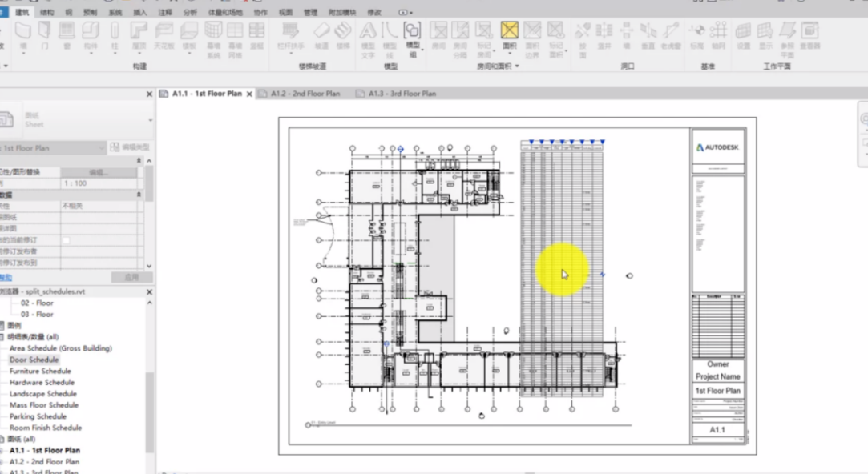Viewport: 868px width, 474px height.
Task: Select the Curtain Grid (幕墙网格) tool
Action: click(236, 40)
